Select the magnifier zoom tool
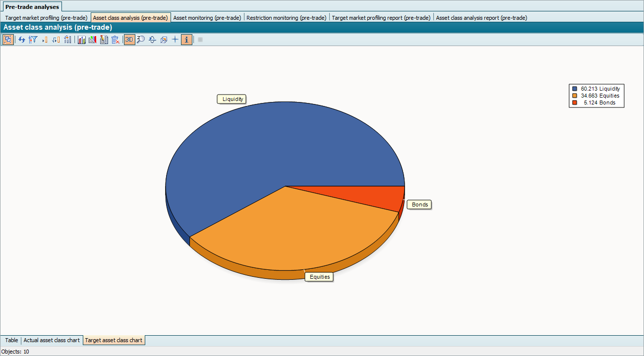 pyautogui.click(x=141, y=40)
